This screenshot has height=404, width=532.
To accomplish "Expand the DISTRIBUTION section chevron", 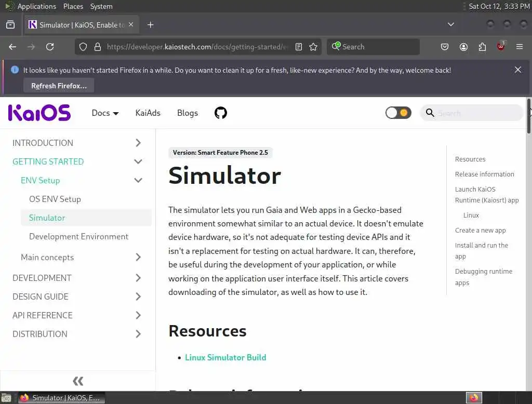I will (x=138, y=334).
